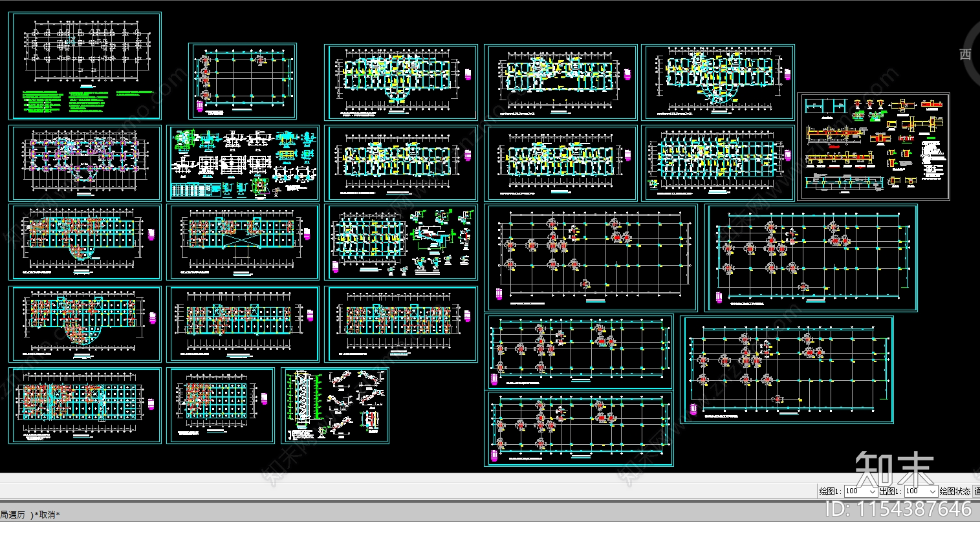Select the 西 compass direction label
The height and width of the screenshot is (534, 980).
965,54
